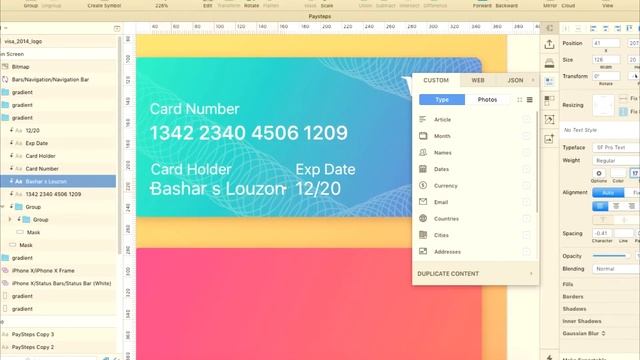The image size is (640, 360).
Task: Open text Options gear button
Action: click(x=599, y=173)
